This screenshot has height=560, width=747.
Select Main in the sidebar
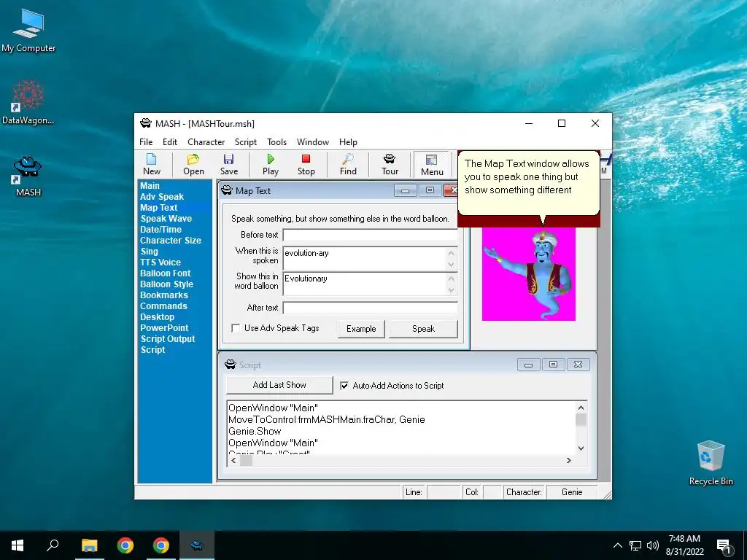coord(150,186)
